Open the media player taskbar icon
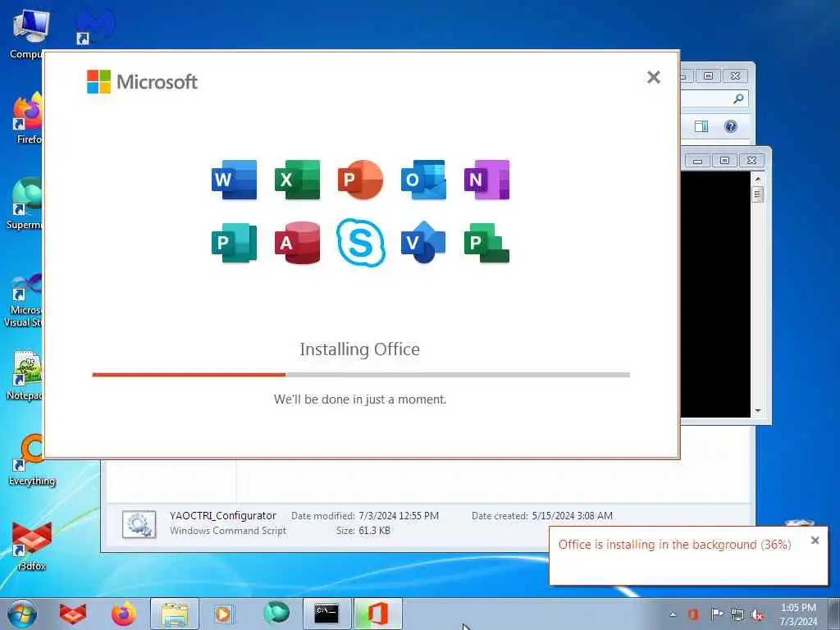 [x=223, y=614]
